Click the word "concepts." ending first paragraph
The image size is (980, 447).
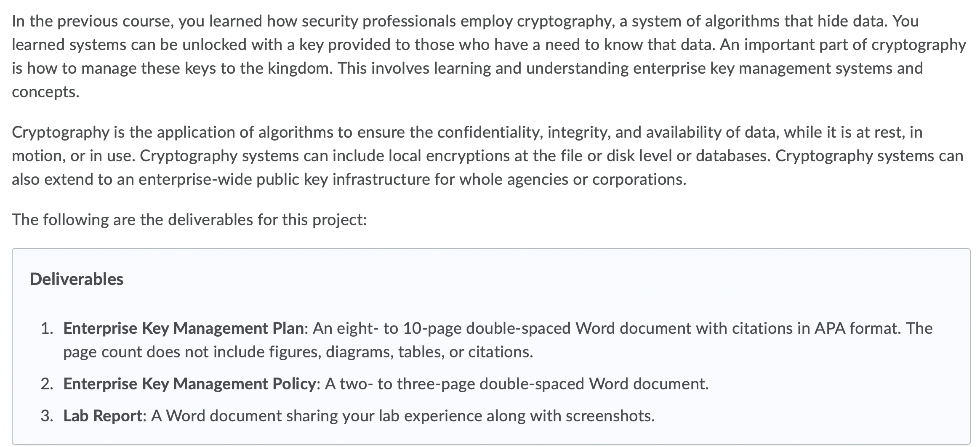coord(45,91)
